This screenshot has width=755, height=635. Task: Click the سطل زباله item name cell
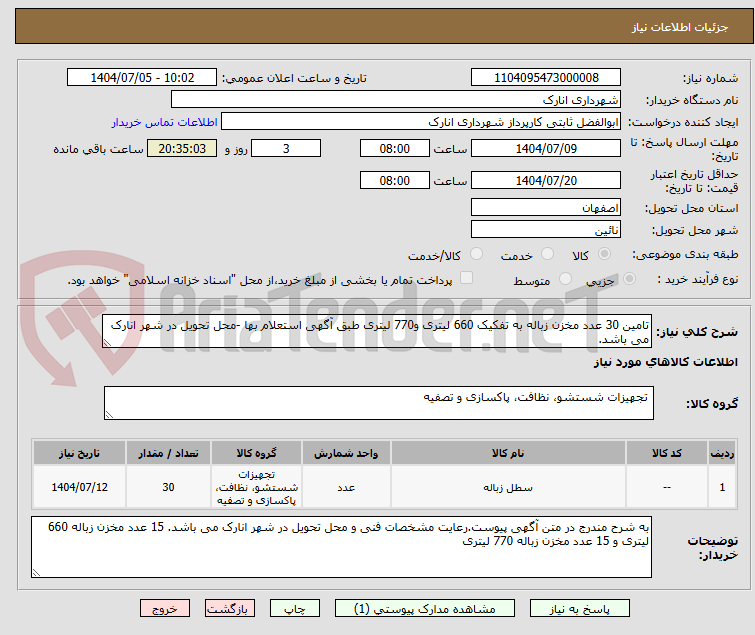coord(508,487)
